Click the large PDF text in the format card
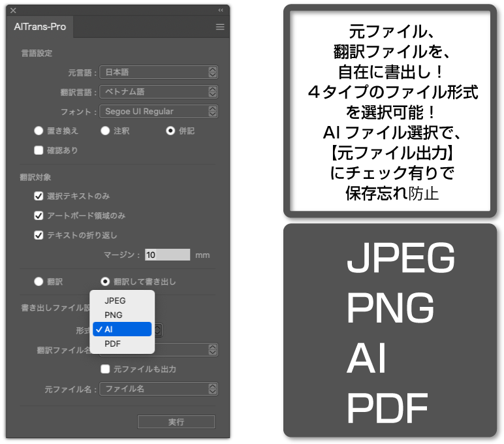Image resolution: width=504 pixels, height=444 pixels. tap(387, 408)
